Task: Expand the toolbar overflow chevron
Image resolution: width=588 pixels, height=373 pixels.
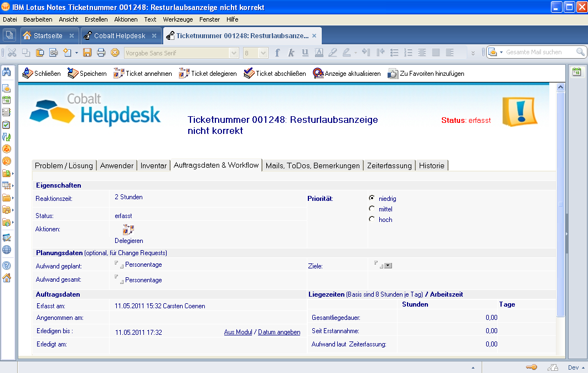Action: pos(473,53)
